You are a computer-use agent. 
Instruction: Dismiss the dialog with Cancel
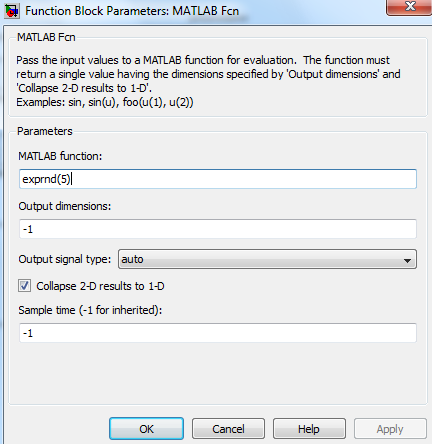tap(228, 429)
